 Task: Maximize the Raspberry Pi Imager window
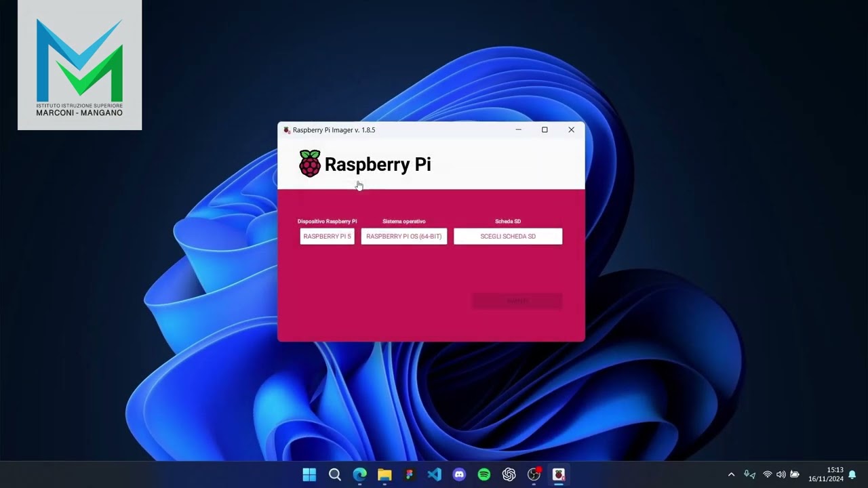tap(545, 129)
